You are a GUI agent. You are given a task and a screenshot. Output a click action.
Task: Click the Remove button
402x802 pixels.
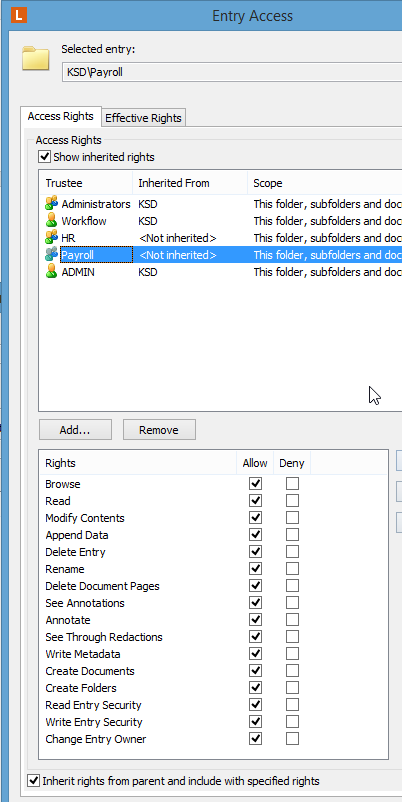159,430
